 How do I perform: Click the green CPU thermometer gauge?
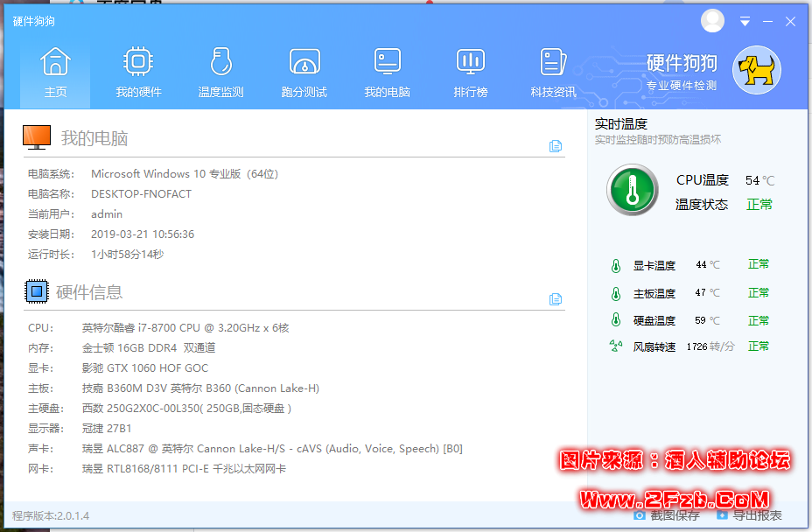pyautogui.click(x=632, y=189)
